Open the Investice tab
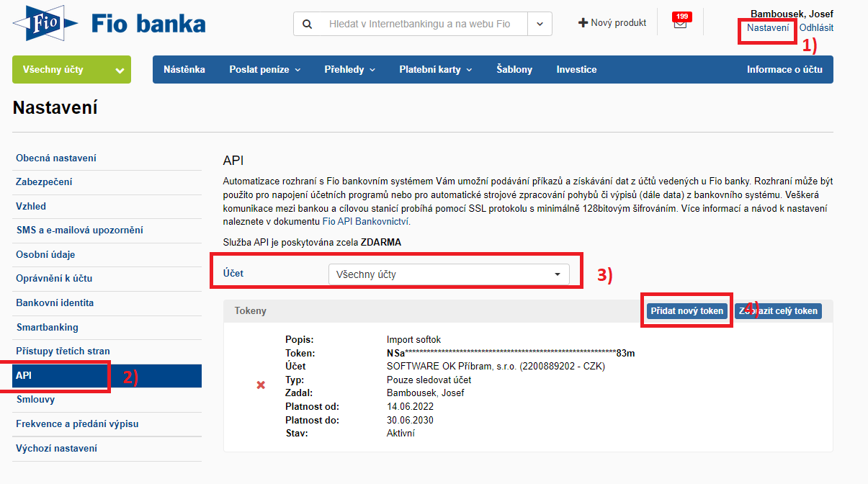This screenshot has height=484, width=868. tap(576, 70)
